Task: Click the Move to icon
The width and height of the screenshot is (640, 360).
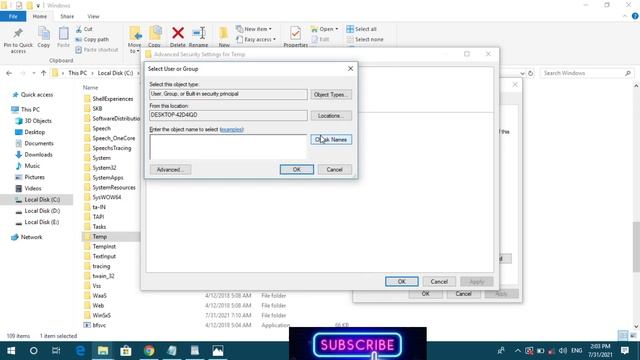Action: pyautogui.click(x=135, y=33)
